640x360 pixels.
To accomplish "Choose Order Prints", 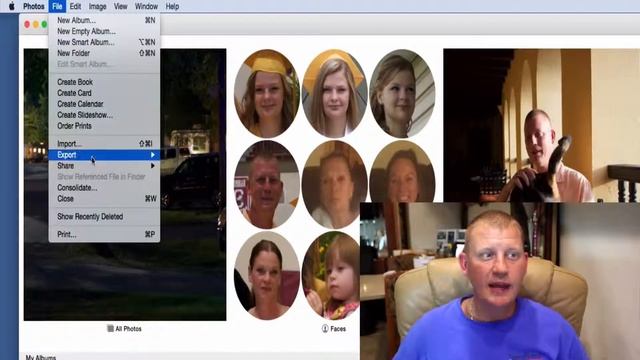I will click(x=104, y=126).
